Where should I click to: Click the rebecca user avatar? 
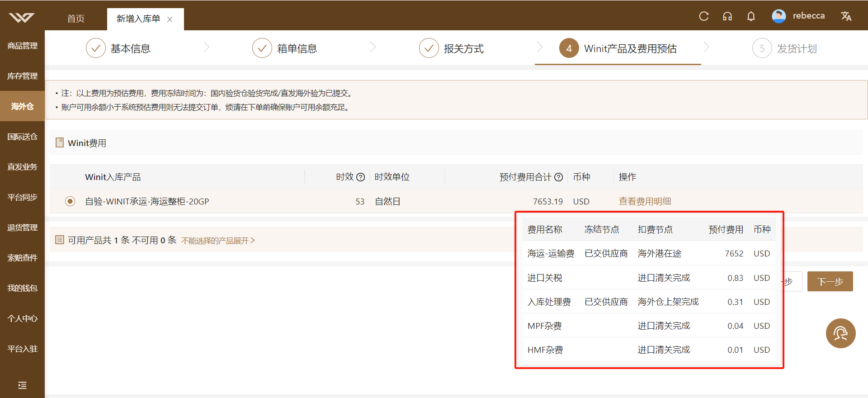(x=778, y=16)
